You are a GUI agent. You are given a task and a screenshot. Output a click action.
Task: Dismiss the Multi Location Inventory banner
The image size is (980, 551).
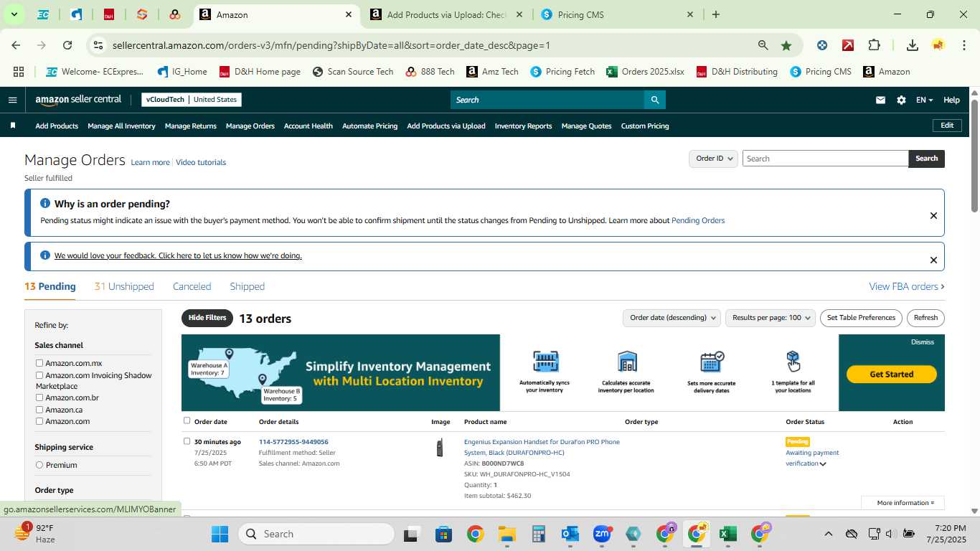pos(922,342)
